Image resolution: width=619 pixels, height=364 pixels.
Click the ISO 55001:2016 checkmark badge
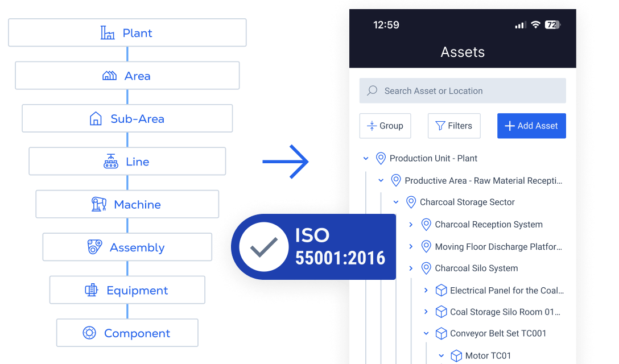click(x=262, y=247)
